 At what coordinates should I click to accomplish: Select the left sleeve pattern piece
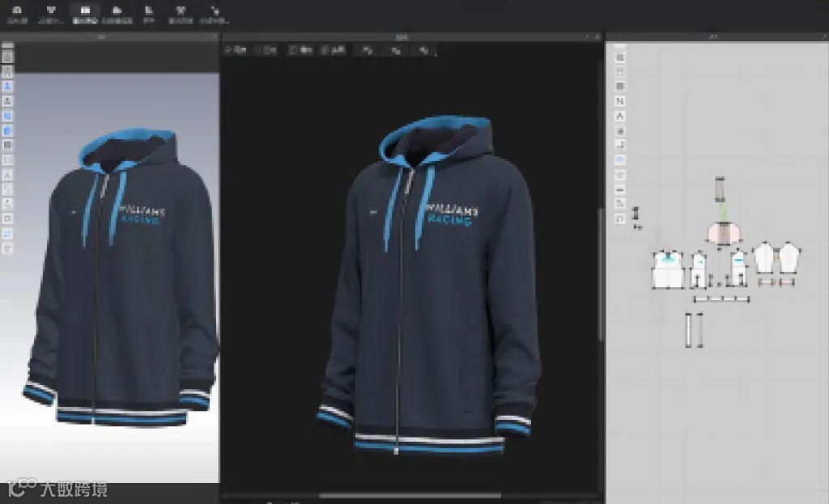click(764, 258)
